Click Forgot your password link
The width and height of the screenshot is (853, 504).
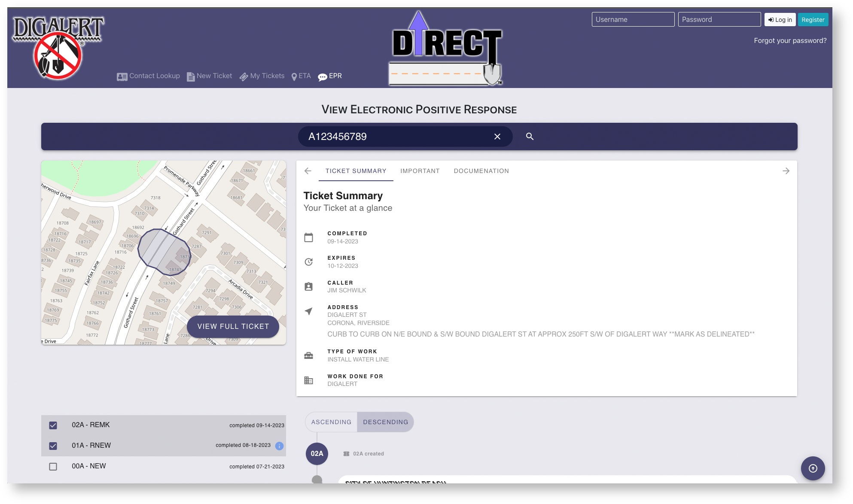[790, 41]
